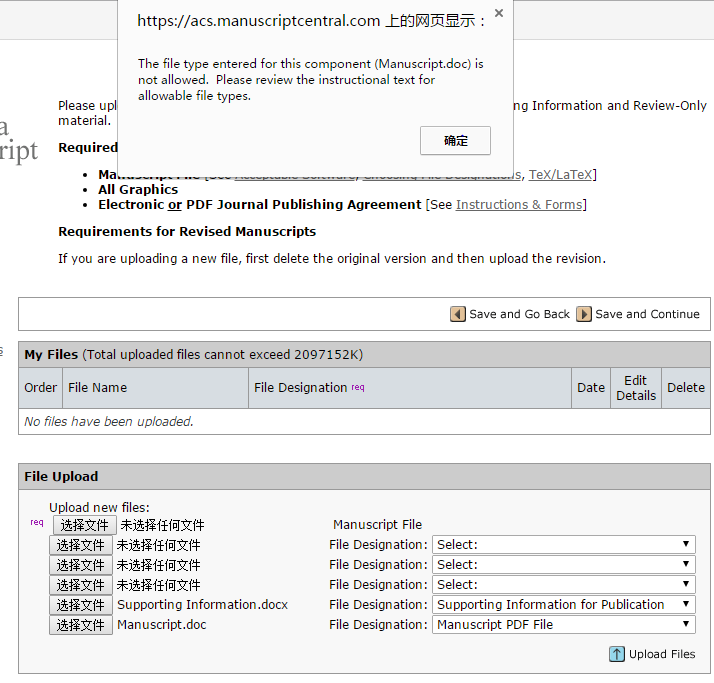Click the Save and Go Back arrow icon
Screen dimensions: 714x683
coord(458,314)
